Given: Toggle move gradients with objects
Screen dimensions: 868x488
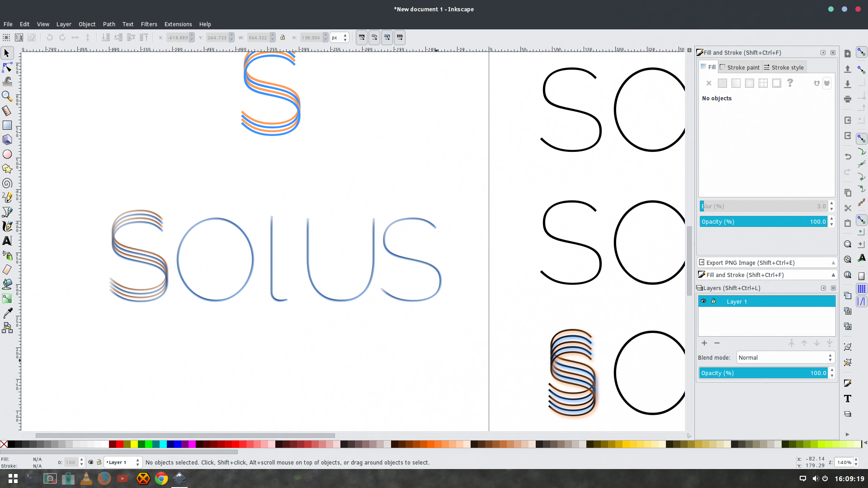Looking at the screenshot, I should (x=387, y=38).
